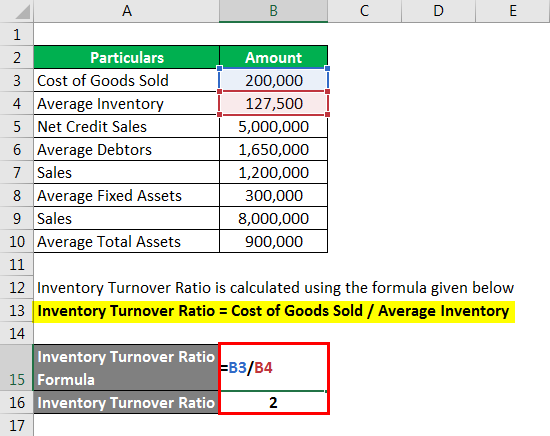This screenshot has height=436, width=550.
Task: Select row 11 header
Action: pyautogui.click(x=16, y=264)
